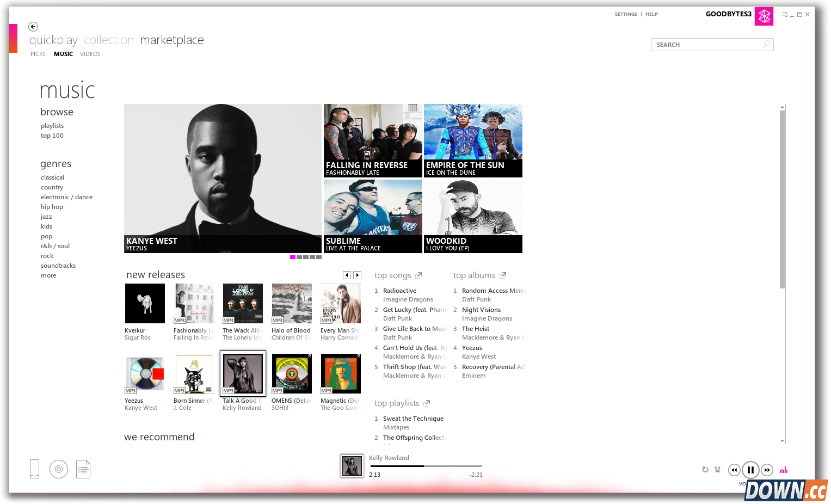The width and height of the screenshot is (831, 504).
Task: Click the back arrow navigation icon
Action: coord(33,27)
